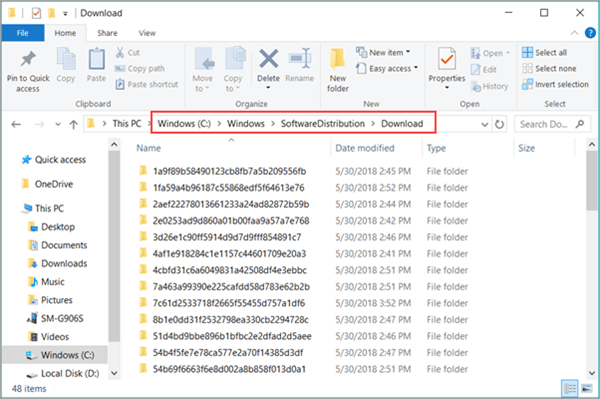Open Videos in navigation pane
Screen dimensions: 600x399
pos(49,337)
